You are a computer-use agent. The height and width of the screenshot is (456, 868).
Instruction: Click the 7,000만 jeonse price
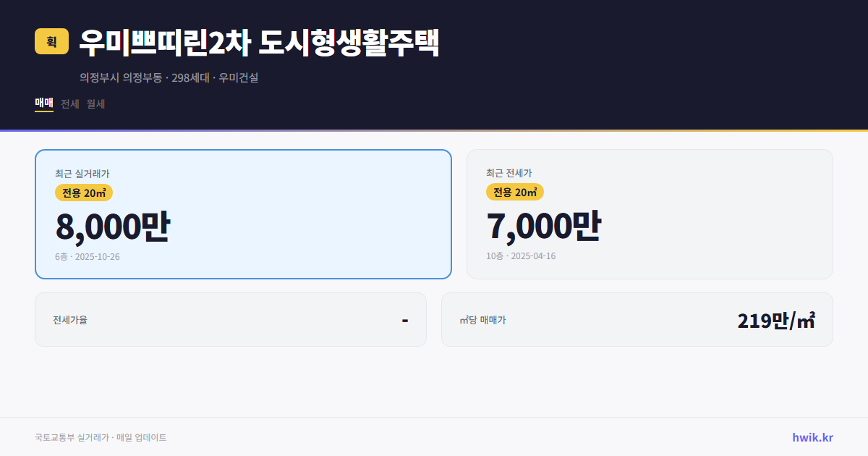click(x=544, y=225)
